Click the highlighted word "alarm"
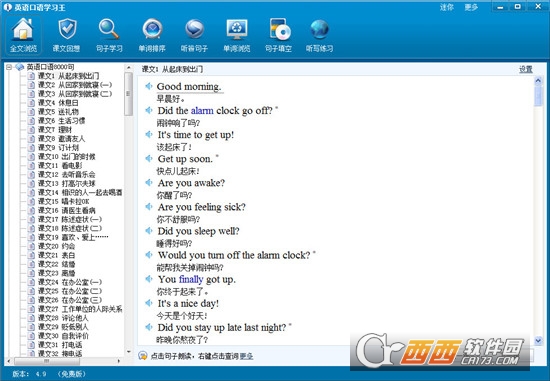 (202, 111)
